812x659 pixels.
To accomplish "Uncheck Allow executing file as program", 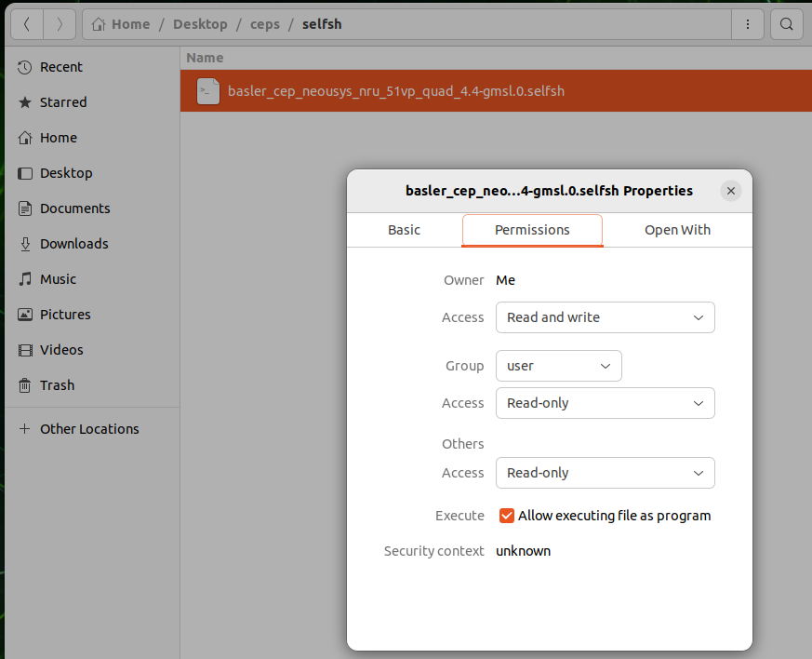I will point(507,516).
